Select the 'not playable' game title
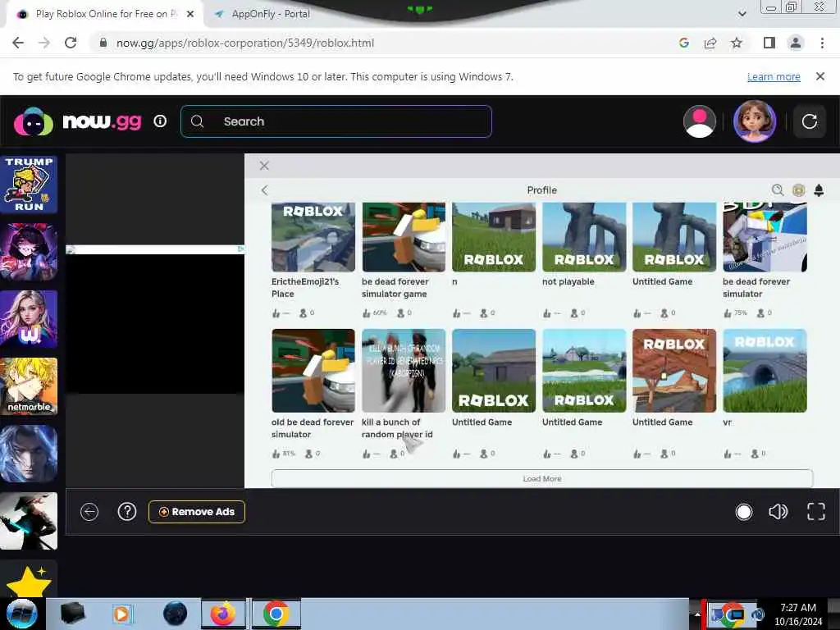Screen dimensions: 840x630 568,282
